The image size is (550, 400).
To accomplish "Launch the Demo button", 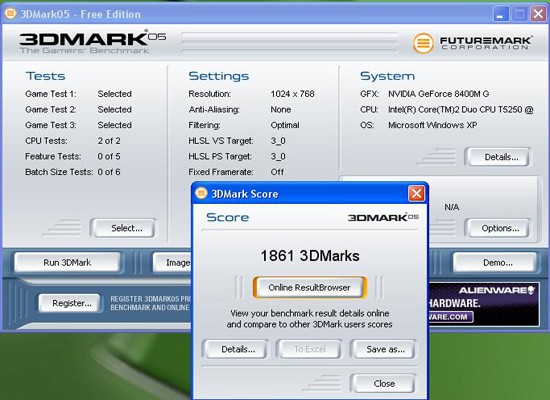I will [x=495, y=262].
